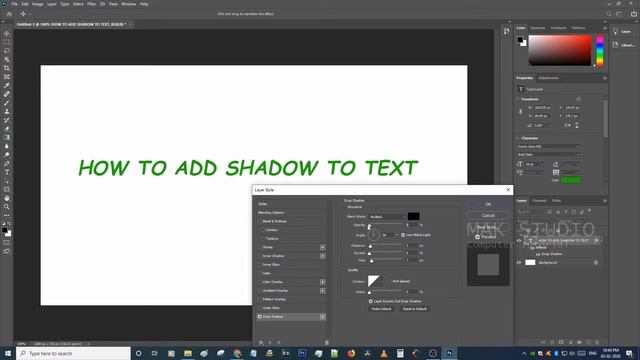Click Reset to Default button

(x=415, y=309)
